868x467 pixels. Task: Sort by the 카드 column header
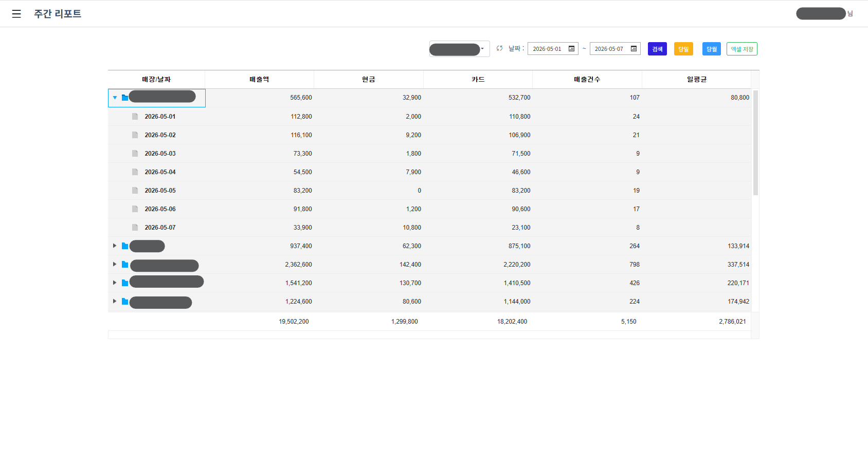(x=478, y=79)
